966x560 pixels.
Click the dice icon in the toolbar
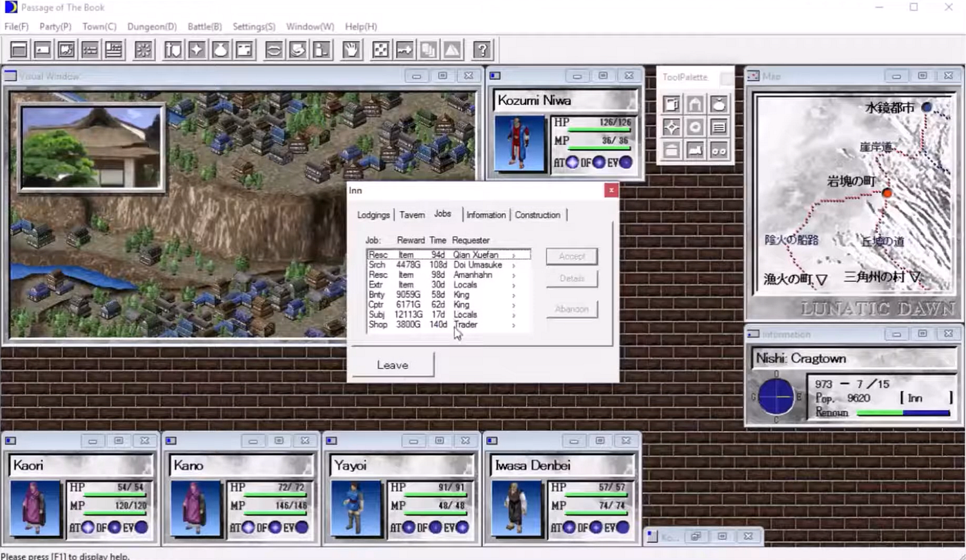[x=380, y=50]
